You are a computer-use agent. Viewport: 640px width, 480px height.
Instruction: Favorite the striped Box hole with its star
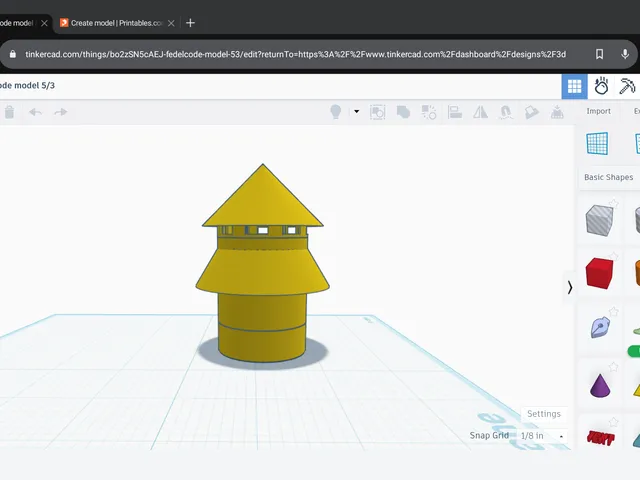(x=613, y=203)
